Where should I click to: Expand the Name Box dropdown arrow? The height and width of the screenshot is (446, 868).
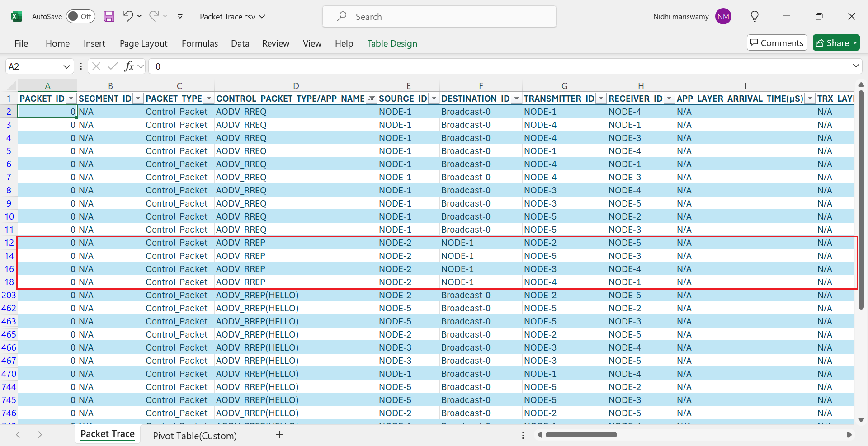(66, 66)
